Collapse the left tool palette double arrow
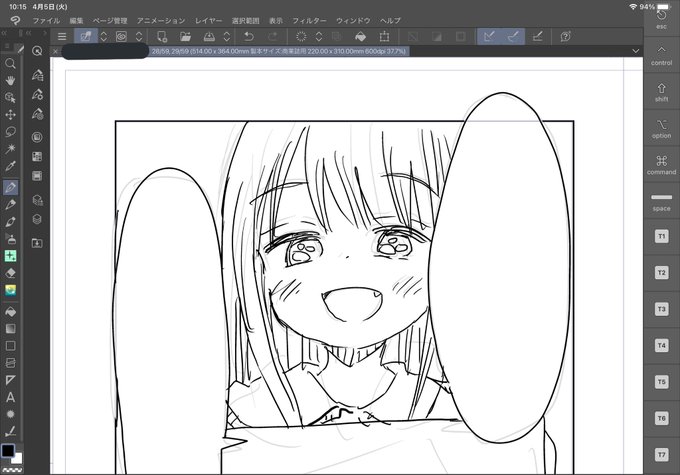Viewport: 680px width, 475px height. 4,33
